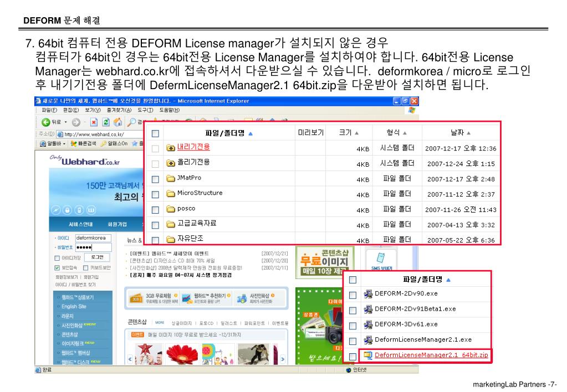The width and height of the screenshot is (567, 392).
Task: Open the Back button history dropdown arrow
Action: click(66, 122)
